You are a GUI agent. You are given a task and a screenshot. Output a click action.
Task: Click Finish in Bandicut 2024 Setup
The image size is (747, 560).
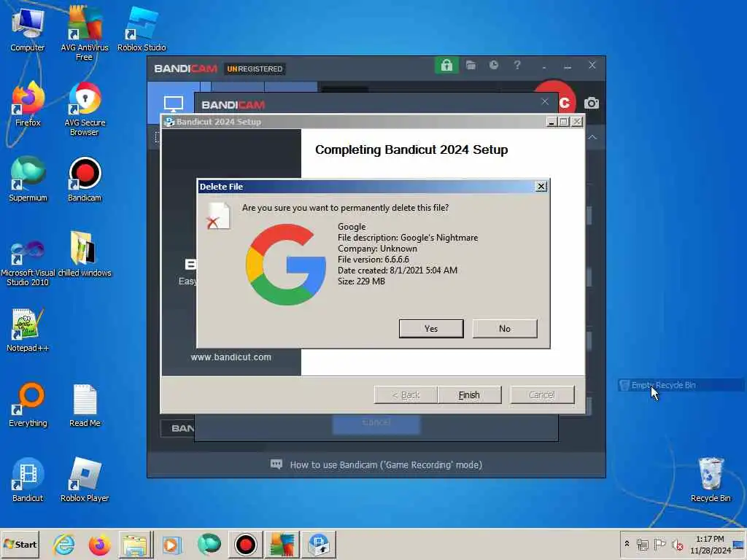click(x=469, y=394)
